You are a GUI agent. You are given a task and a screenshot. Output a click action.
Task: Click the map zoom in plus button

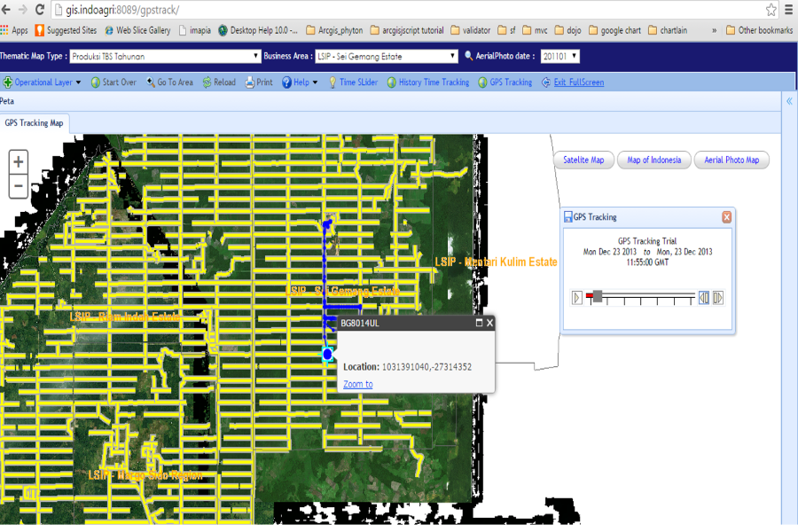point(19,162)
